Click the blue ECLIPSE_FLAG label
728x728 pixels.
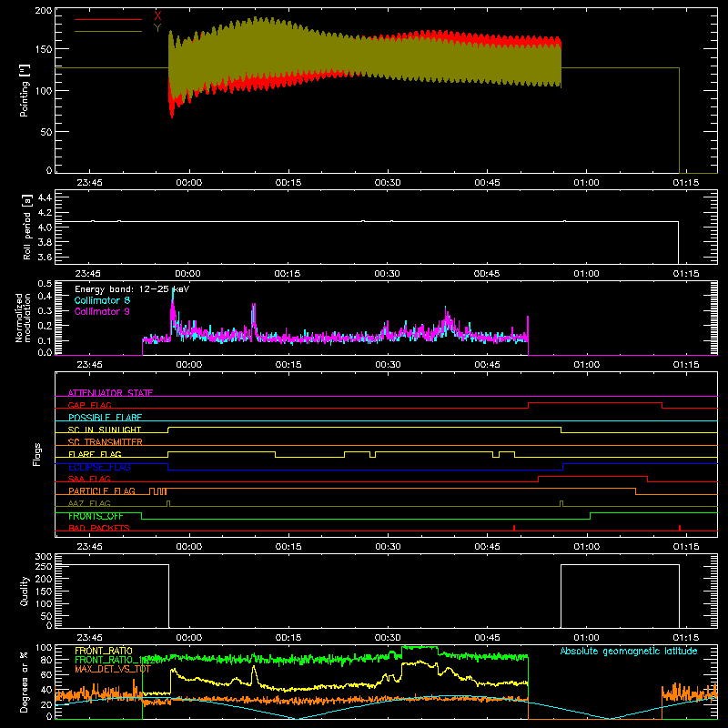click(x=99, y=467)
